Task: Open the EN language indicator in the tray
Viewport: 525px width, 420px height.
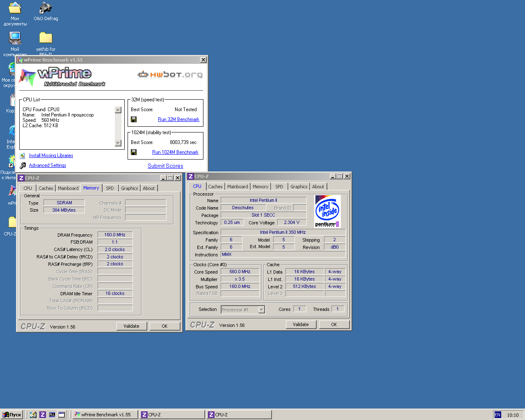Action: pos(498,415)
